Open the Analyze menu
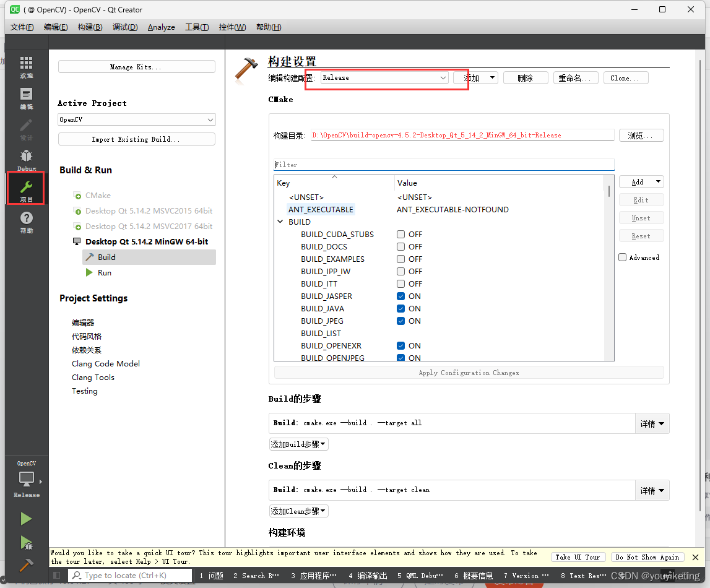Viewport: 710px width, 588px height. [x=161, y=27]
